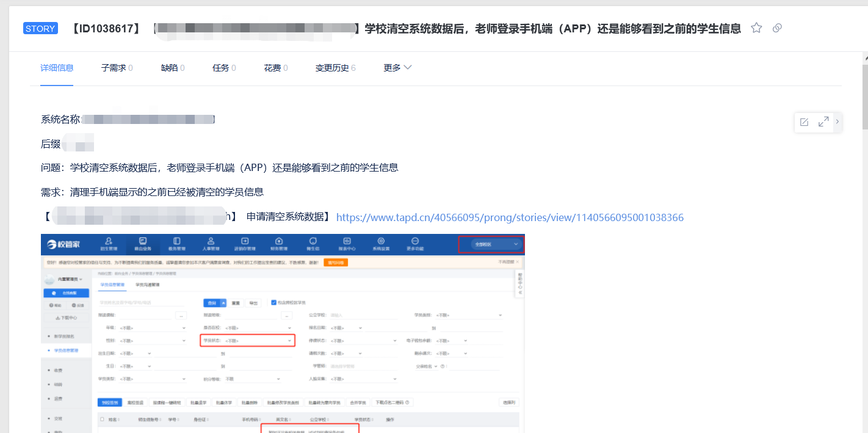Copy the story link via chain icon

tap(777, 28)
